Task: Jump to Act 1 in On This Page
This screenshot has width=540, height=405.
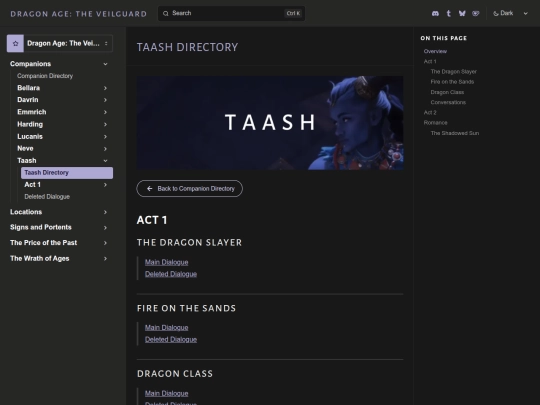Action: (430, 61)
